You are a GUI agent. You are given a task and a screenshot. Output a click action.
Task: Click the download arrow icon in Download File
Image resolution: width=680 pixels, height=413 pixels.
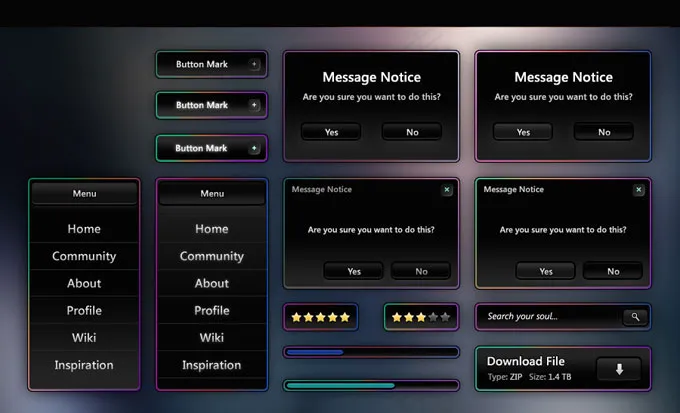point(619,369)
